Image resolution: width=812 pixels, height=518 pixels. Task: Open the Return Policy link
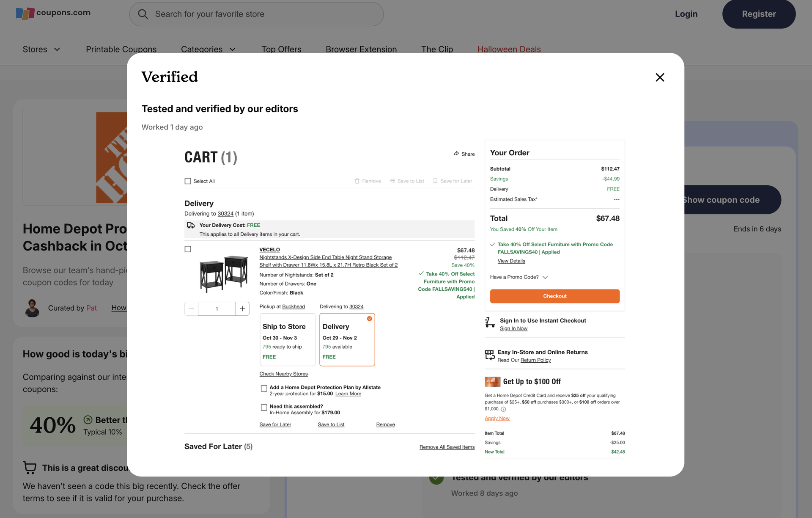click(x=535, y=360)
